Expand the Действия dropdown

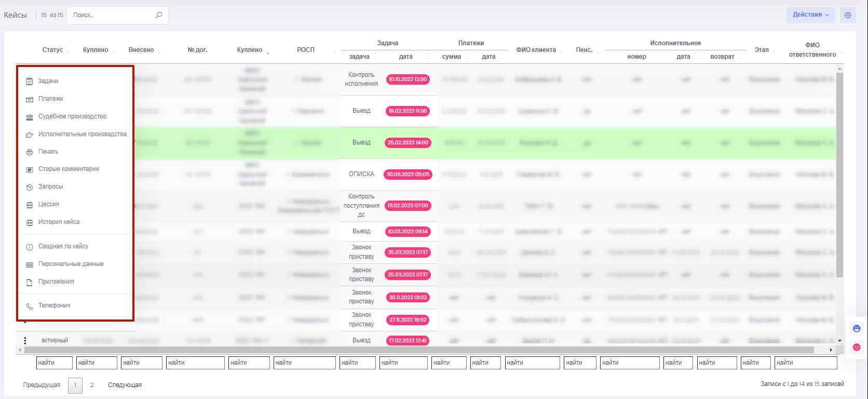tap(810, 15)
